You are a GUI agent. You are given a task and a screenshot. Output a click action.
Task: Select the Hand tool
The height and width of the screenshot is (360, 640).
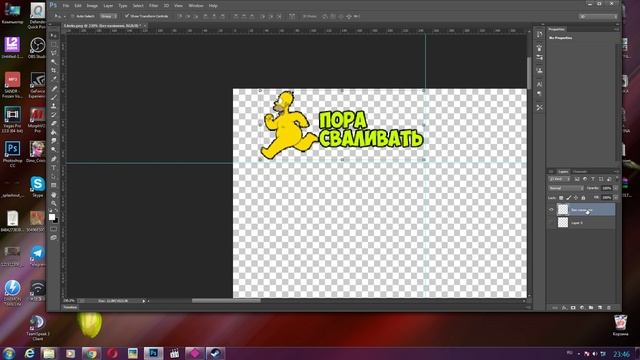(x=53, y=195)
